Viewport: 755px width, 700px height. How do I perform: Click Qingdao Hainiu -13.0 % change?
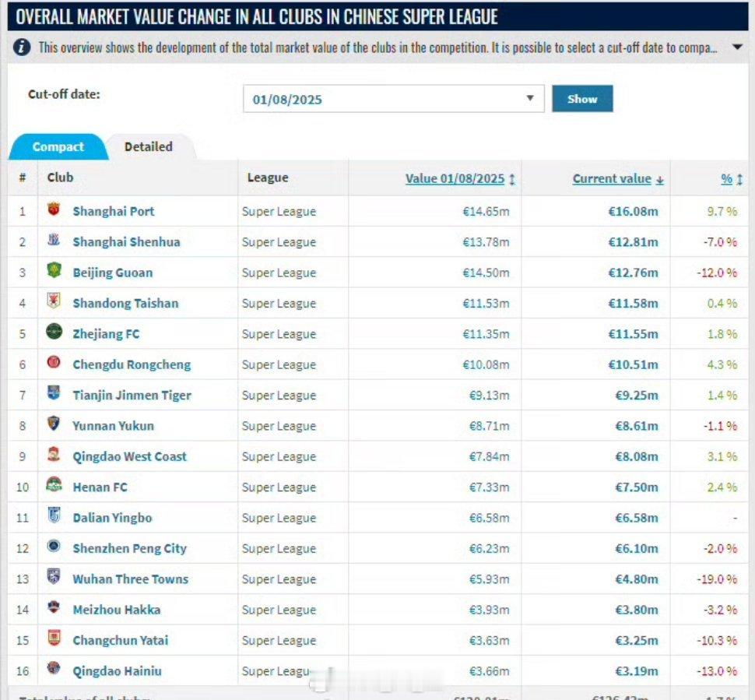click(717, 671)
